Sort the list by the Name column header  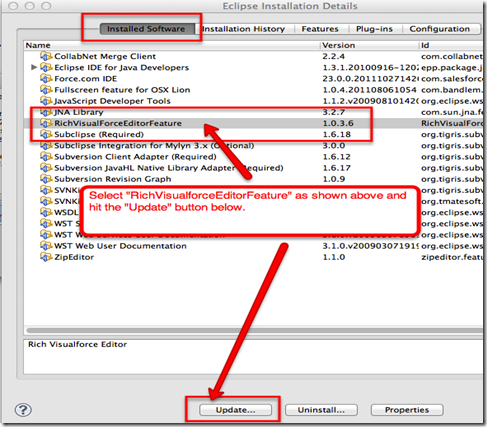click(x=172, y=45)
